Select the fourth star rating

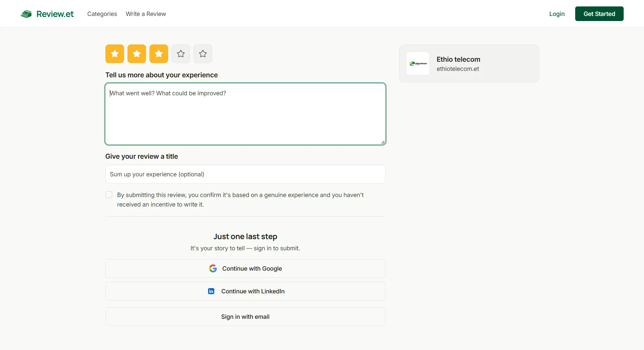point(181,54)
